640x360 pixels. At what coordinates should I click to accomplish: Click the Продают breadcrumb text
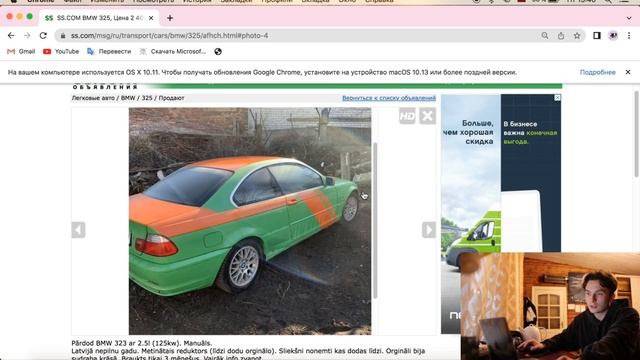[171, 98]
